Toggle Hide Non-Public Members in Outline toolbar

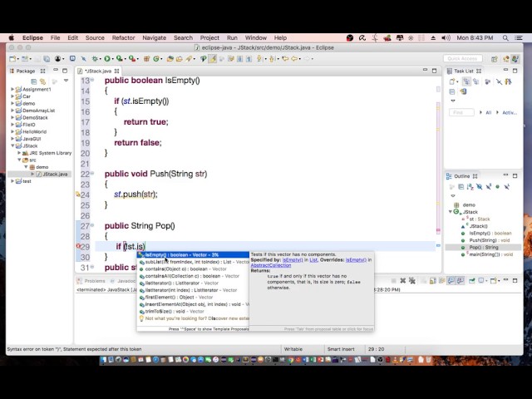click(x=497, y=186)
